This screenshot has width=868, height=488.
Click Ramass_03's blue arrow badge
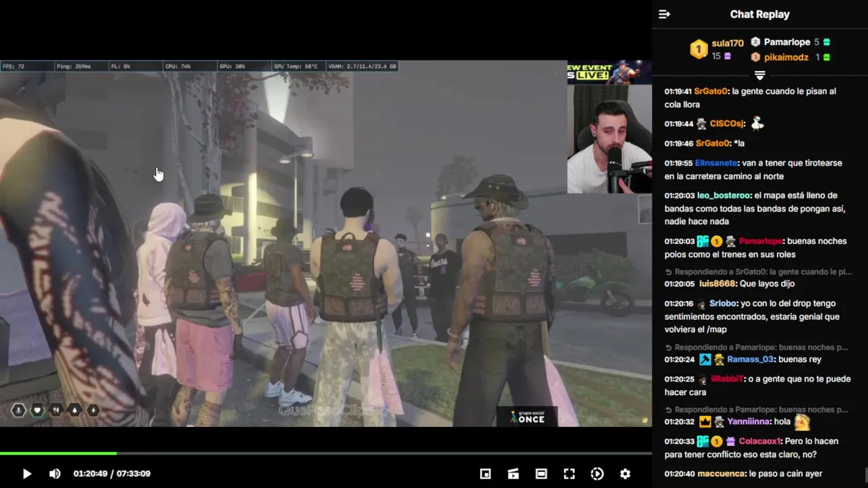click(705, 360)
